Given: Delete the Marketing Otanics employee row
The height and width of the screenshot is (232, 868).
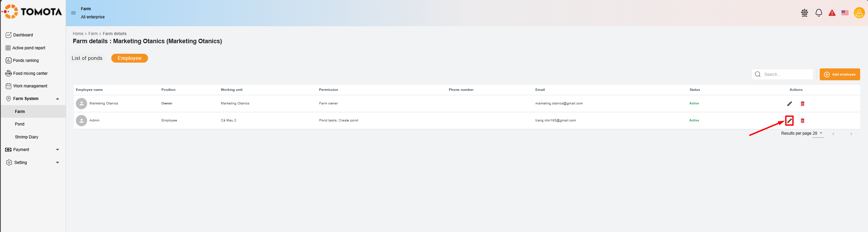Looking at the screenshot, I should (x=802, y=104).
